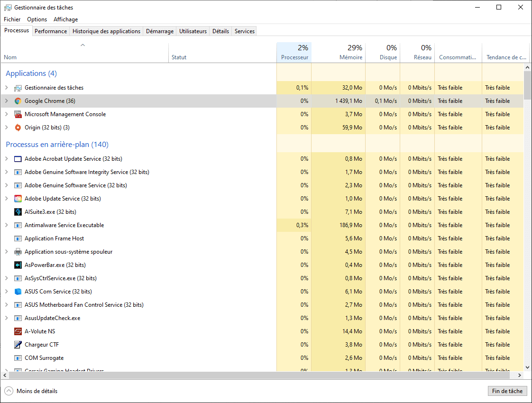The width and height of the screenshot is (532, 403).
Task: Click the AsusUpdateCheck.exe icon
Action: 18,318
